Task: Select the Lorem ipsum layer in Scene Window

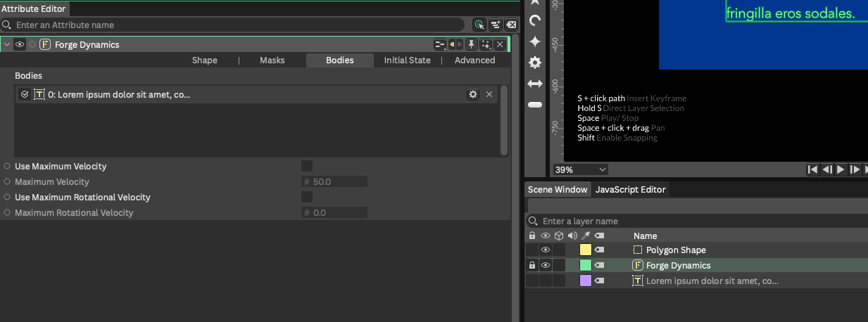Action: click(697, 281)
